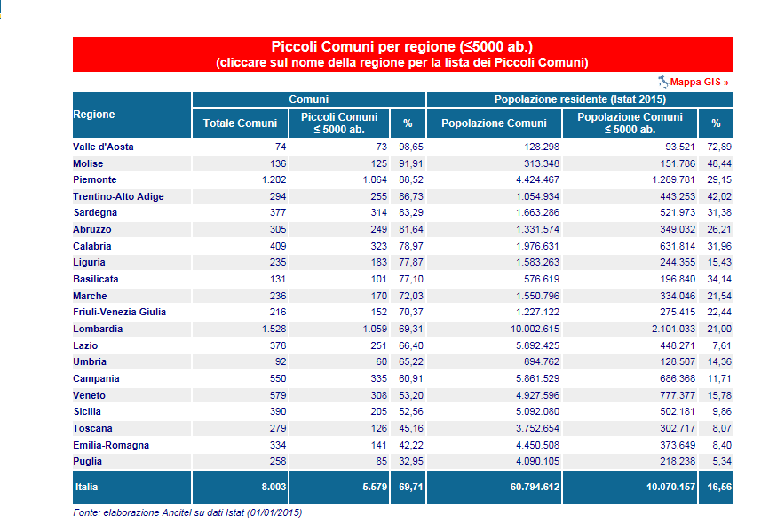Click the Comuni group header
The image size is (769, 532).
[x=308, y=99]
